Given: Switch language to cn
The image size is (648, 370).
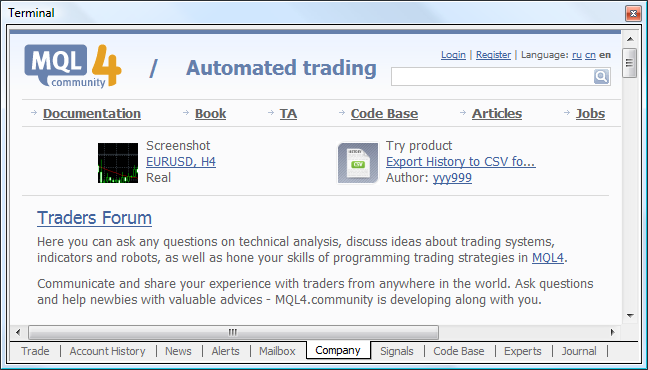Looking at the screenshot, I should pyautogui.click(x=590, y=55).
